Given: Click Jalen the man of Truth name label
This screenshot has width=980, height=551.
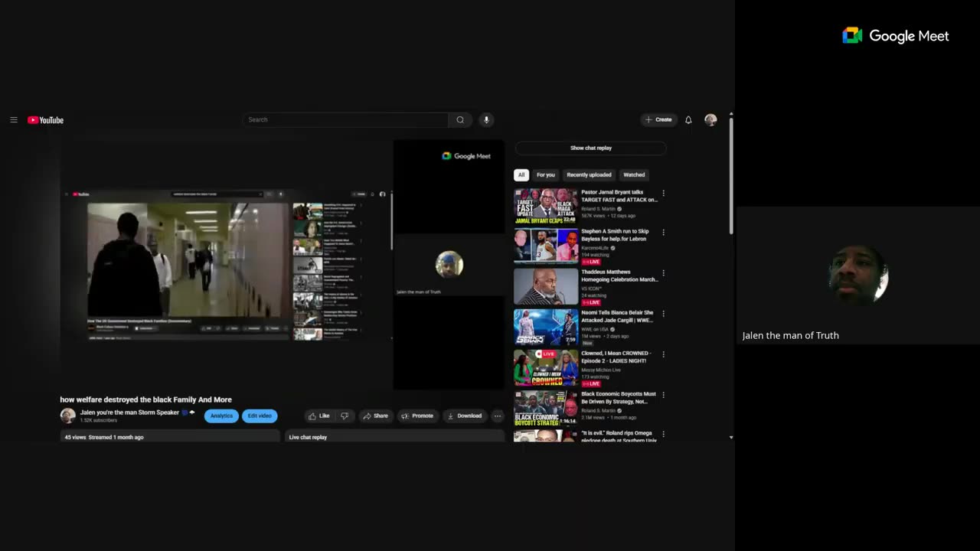Looking at the screenshot, I should 790,335.
